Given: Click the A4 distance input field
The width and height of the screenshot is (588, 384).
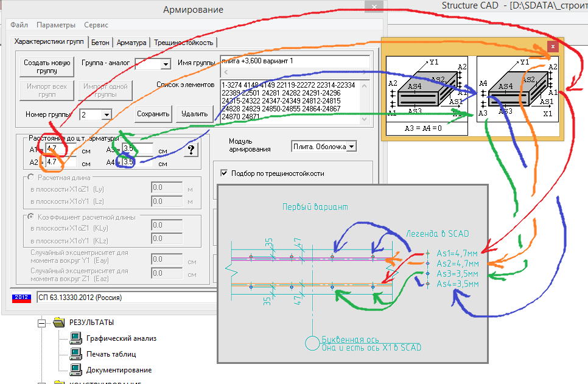Looking at the screenshot, I should tap(138, 162).
